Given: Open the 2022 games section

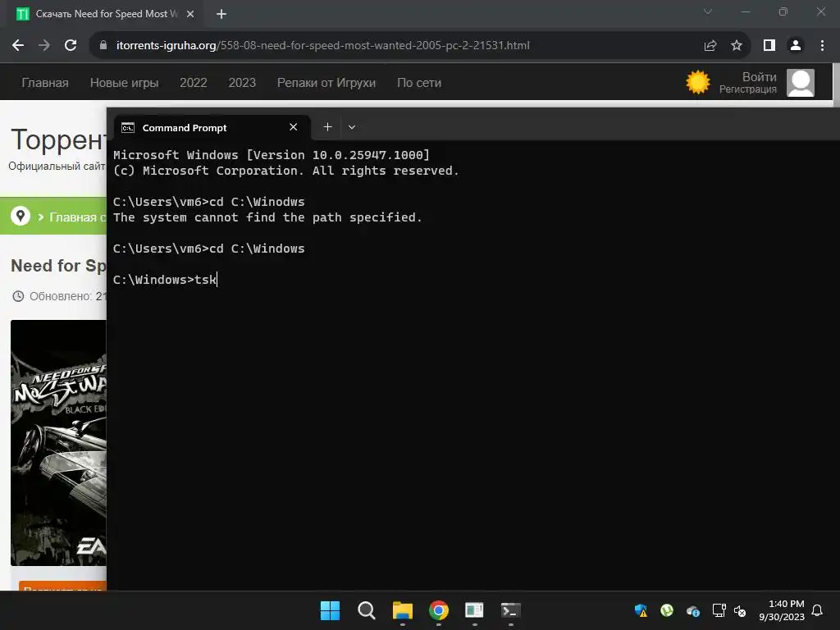Looking at the screenshot, I should tap(194, 83).
